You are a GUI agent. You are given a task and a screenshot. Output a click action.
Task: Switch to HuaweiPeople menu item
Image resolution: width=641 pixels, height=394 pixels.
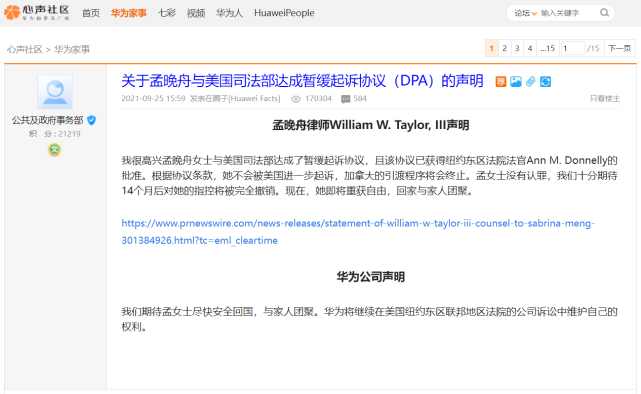(x=284, y=13)
